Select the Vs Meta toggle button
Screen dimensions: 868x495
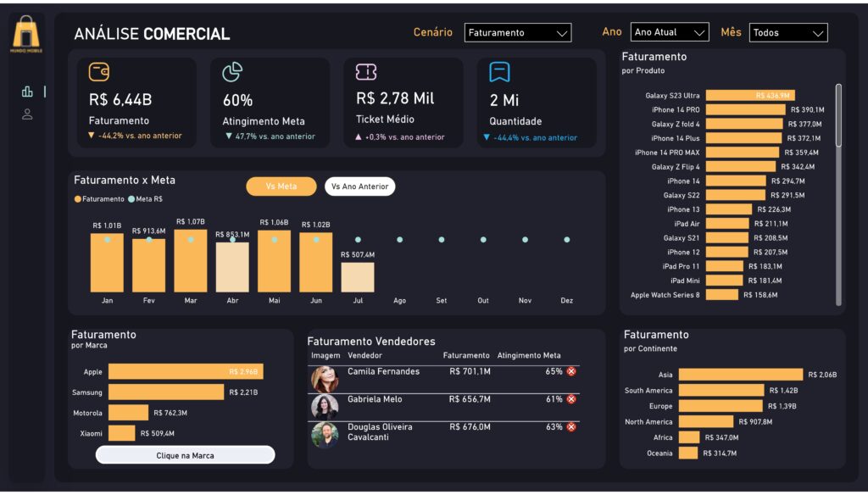pos(281,186)
